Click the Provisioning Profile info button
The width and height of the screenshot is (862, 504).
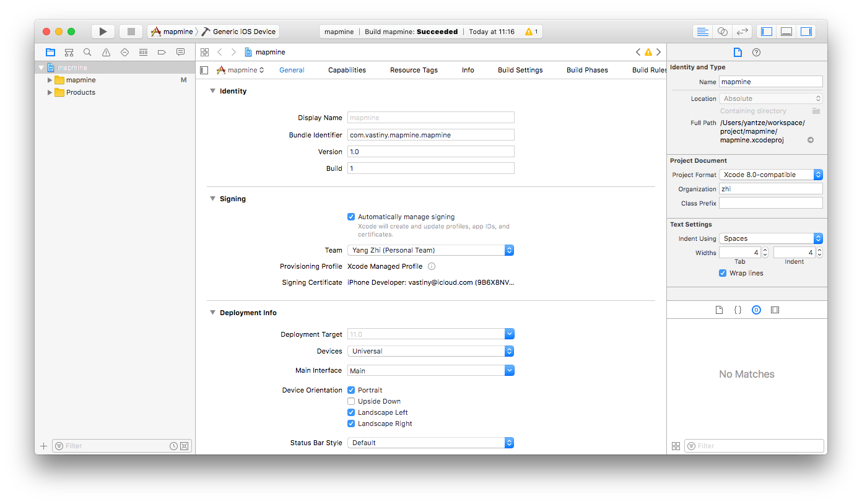[x=432, y=266]
